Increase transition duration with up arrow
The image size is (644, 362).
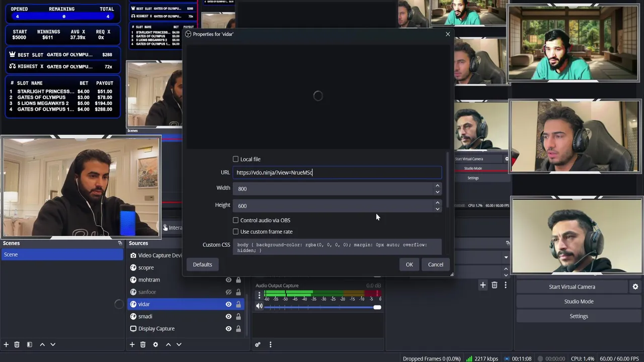[506, 270]
